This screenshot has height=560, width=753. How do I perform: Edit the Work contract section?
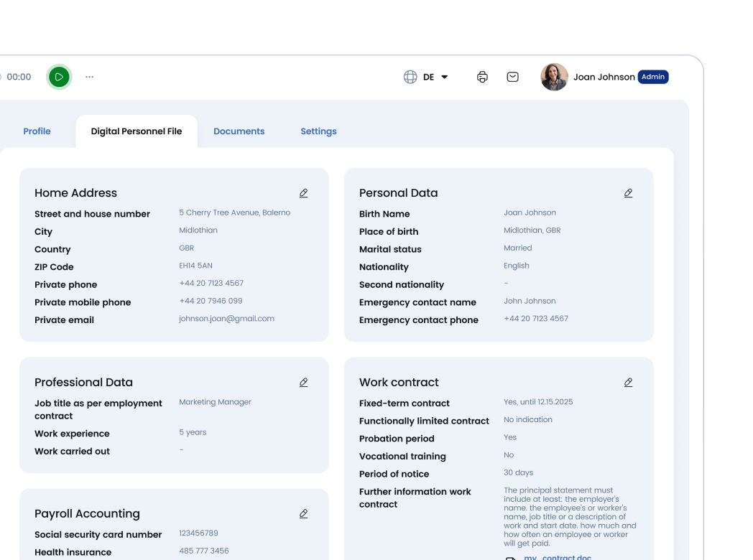[x=628, y=383]
